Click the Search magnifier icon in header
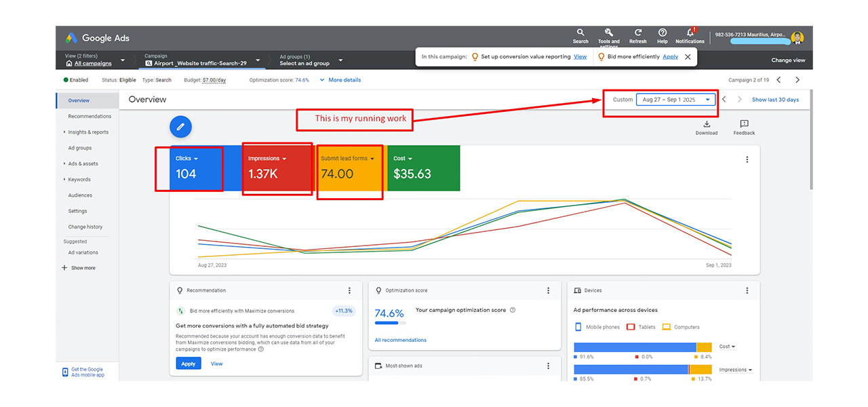 tap(580, 33)
